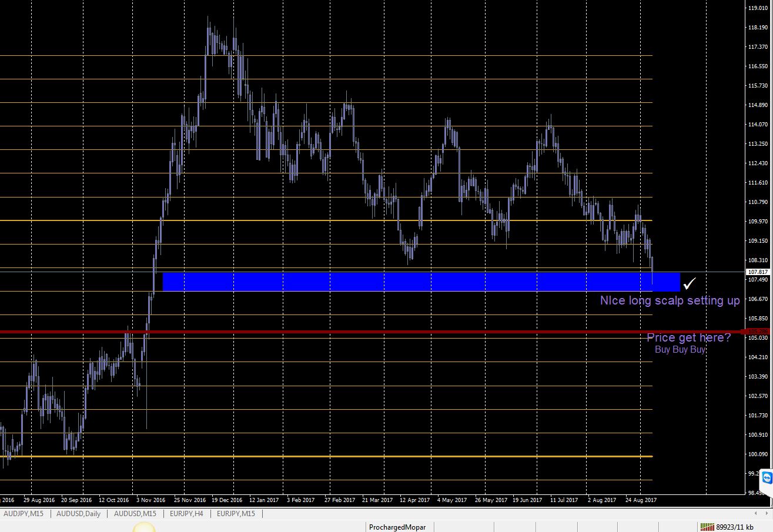773x532 pixels.
Task: Click the 101.730 price scale label
Action: tap(758, 416)
